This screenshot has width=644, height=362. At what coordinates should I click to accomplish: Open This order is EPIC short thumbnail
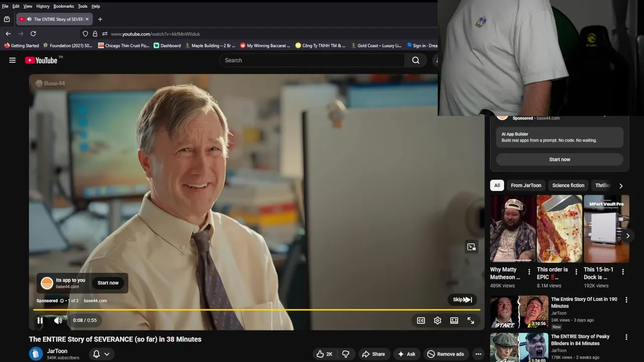point(559,229)
